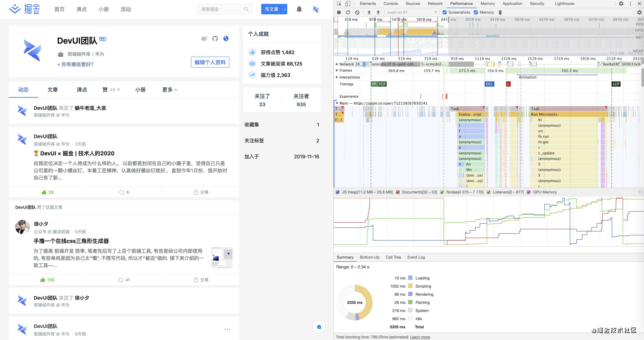Reload page and record profile
Image resolution: width=644 pixels, height=340 pixels.
click(348, 12)
